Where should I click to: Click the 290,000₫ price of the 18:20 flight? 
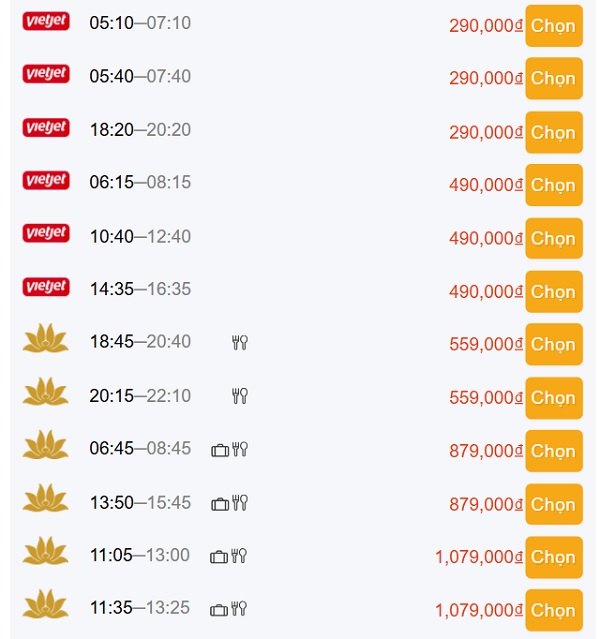pyautogui.click(x=486, y=132)
